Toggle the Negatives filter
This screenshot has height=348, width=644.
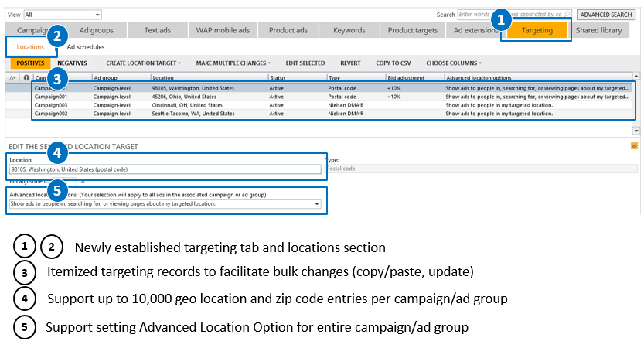click(72, 63)
